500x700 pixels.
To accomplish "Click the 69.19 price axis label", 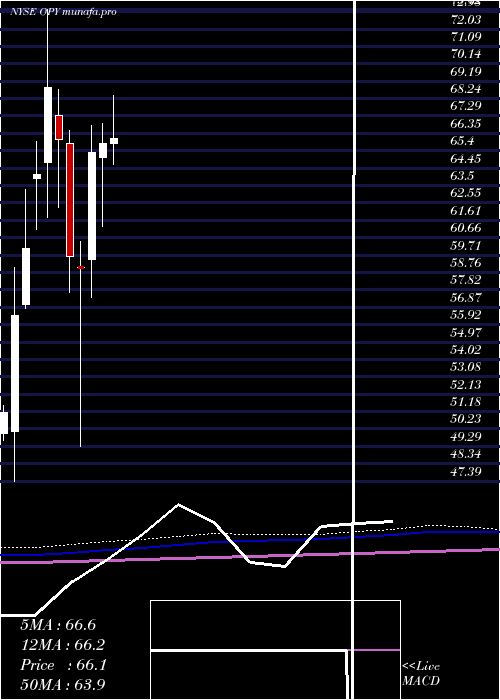I will [x=466, y=72].
